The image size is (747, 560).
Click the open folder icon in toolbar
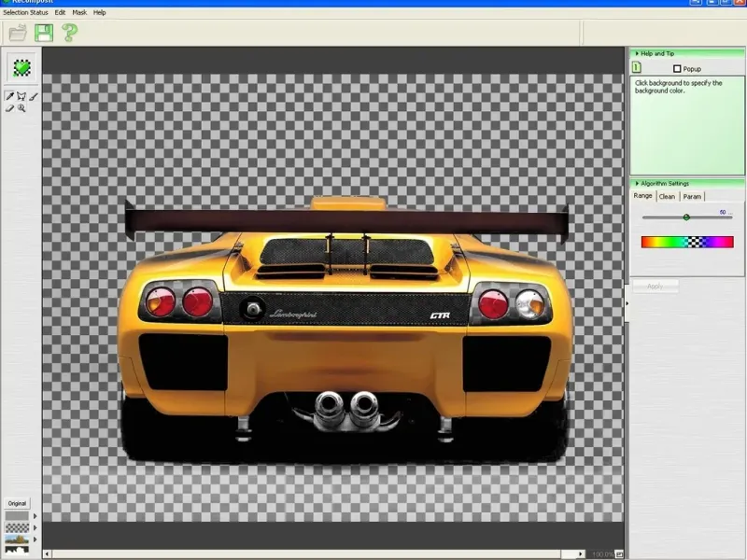(17, 34)
